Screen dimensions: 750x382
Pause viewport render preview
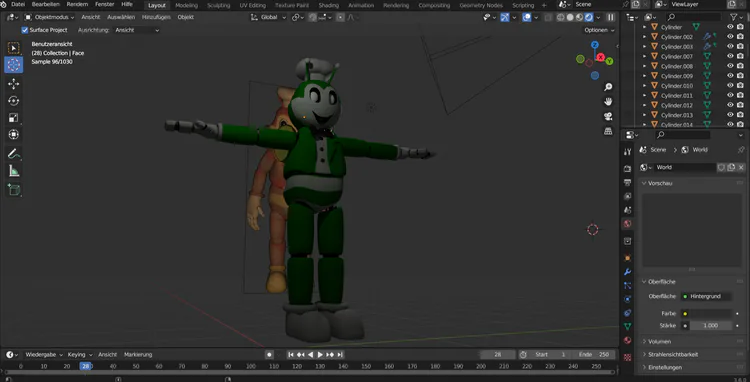tap(610, 17)
